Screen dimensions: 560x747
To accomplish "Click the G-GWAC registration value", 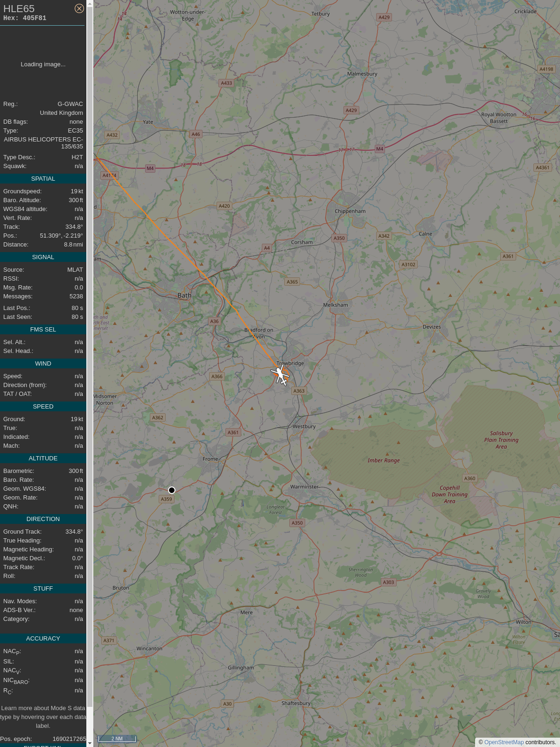I will click(70, 104).
